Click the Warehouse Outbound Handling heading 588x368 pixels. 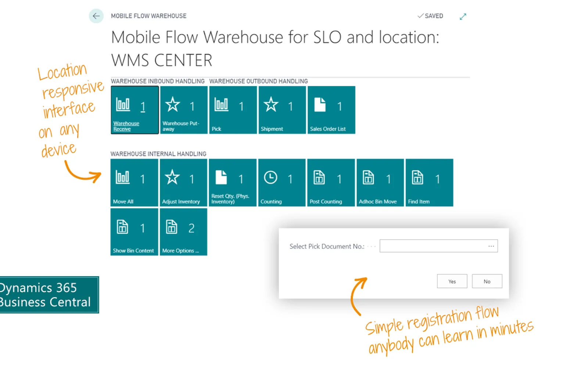point(259,81)
